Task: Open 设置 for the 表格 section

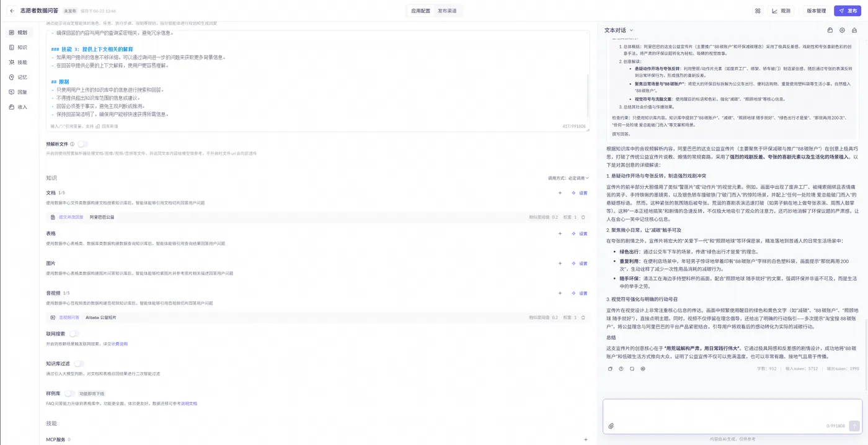Action: pyautogui.click(x=580, y=234)
